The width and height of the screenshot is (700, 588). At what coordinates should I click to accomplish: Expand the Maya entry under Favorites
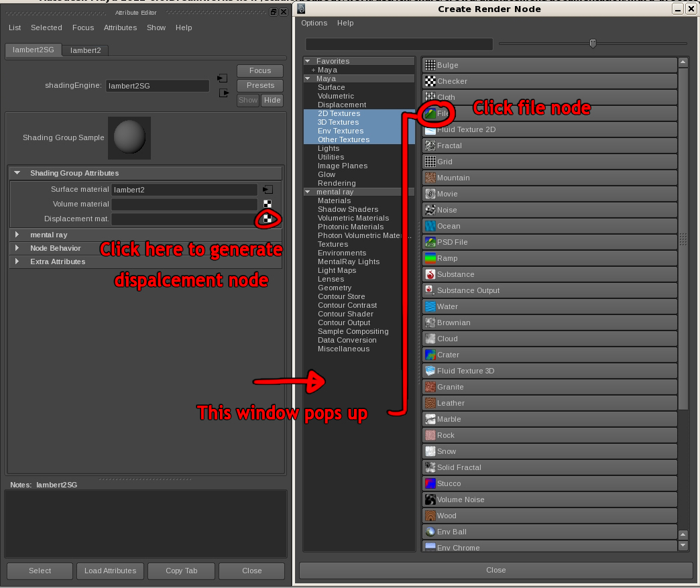point(313,70)
